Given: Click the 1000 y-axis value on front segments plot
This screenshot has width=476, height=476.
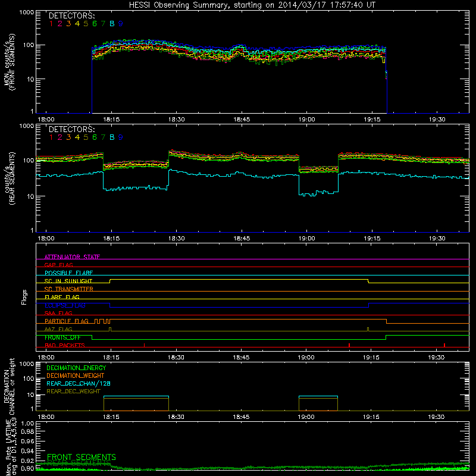Looking at the screenshot, I should (27, 12).
